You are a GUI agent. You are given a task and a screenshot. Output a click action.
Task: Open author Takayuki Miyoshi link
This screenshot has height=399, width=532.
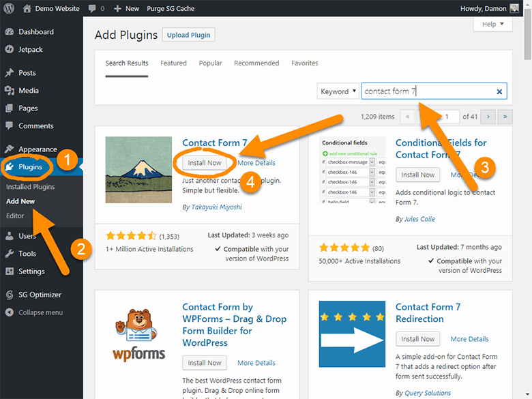[x=216, y=207]
